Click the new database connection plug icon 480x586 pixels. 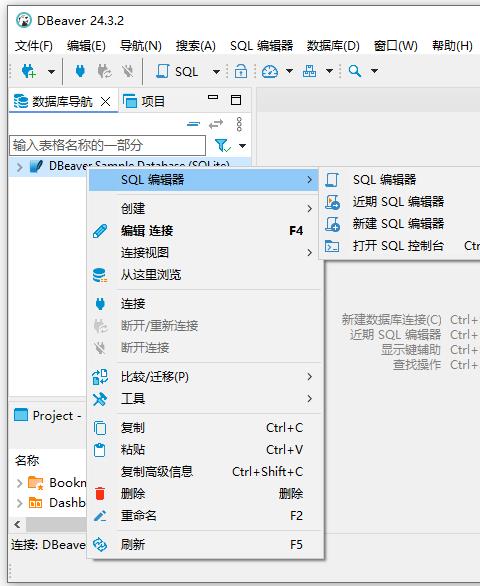[29, 71]
